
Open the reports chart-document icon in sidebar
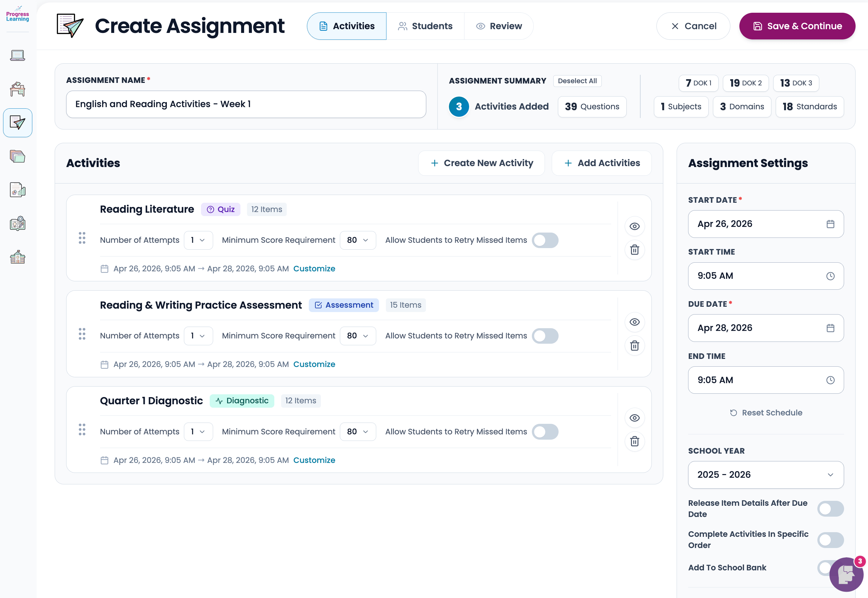pos(18,190)
